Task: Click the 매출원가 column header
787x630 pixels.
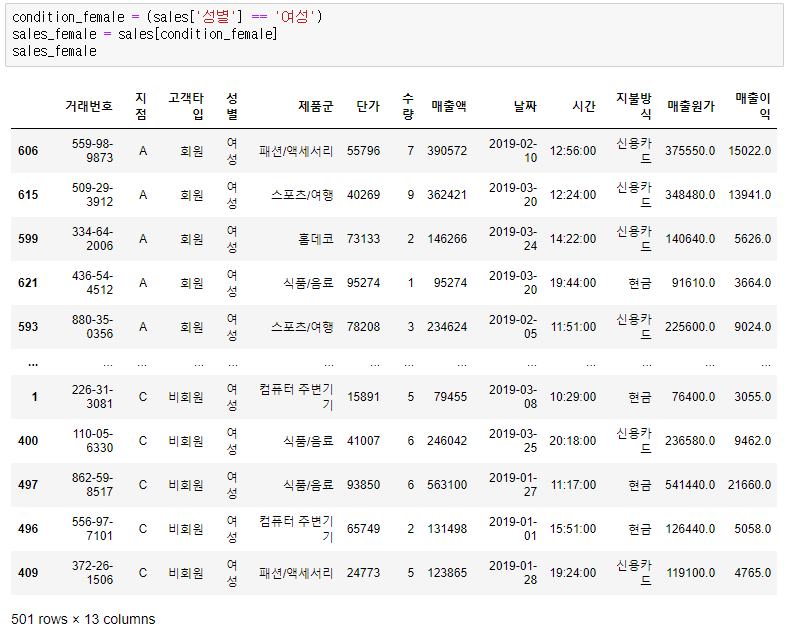Action: tap(691, 106)
